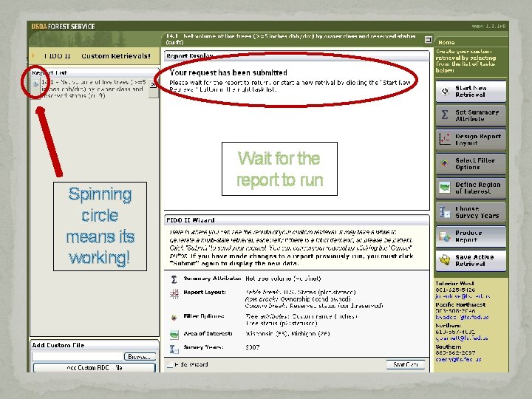Screen dimensions: 532x399
Task: Click the folder icon on Save Active Retrieval
Action: tap(445, 260)
